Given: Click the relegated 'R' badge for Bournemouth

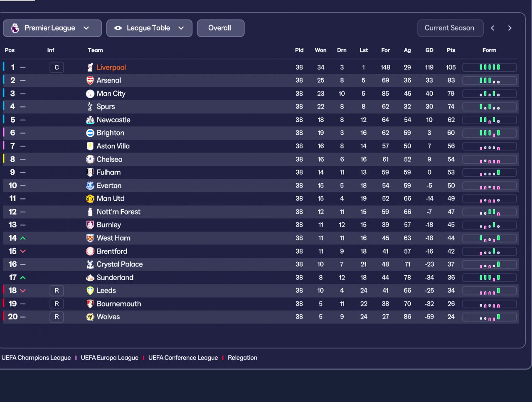Looking at the screenshot, I should click(x=57, y=304).
